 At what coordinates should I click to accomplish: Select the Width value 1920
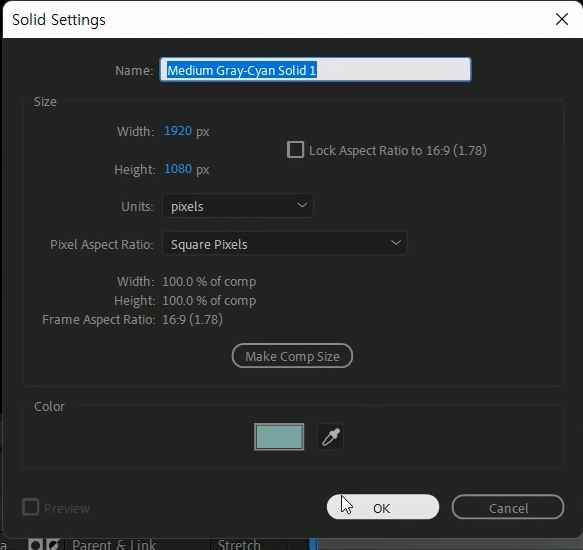click(178, 131)
